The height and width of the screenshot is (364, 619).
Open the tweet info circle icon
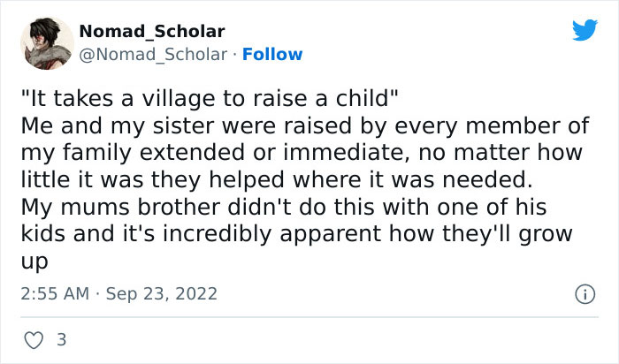click(x=583, y=292)
